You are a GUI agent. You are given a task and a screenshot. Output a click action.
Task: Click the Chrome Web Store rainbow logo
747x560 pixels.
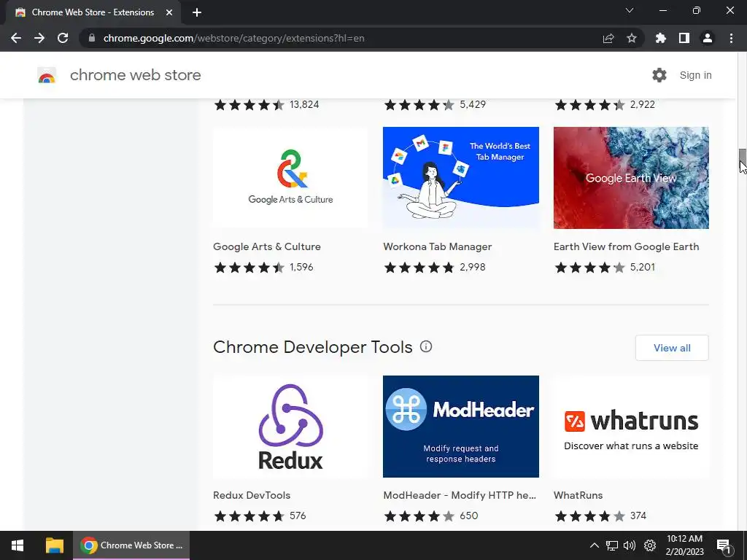pyautogui.click(x=47, y=75)
